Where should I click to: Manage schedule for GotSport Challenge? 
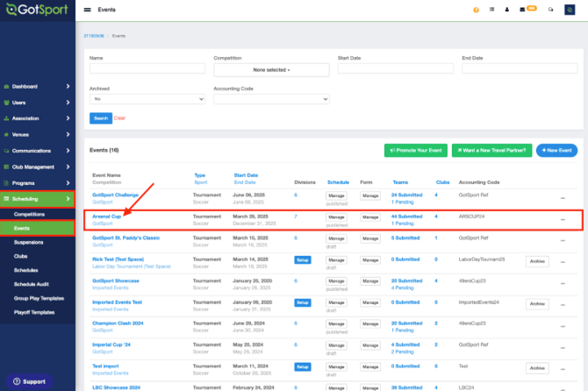point(336,195)
